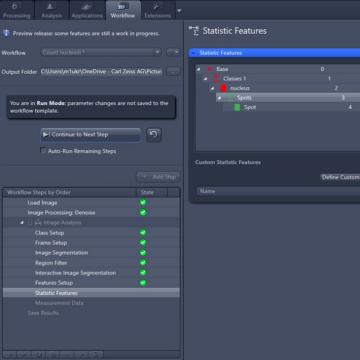Click green check status for Load Image
Viewport: 360px width, 360px height.
[x=143, y=202]
